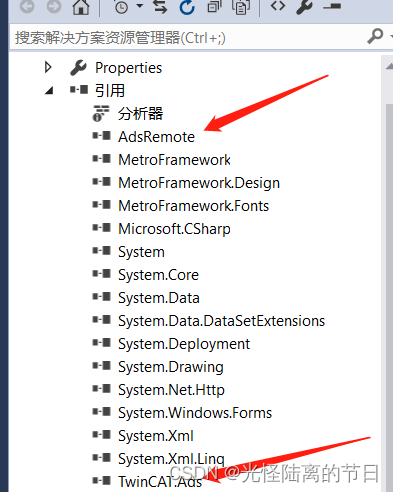Collapse all nodes with the toolbar icon
Screen dimensions: 393x492
click(x=214, y=7)
